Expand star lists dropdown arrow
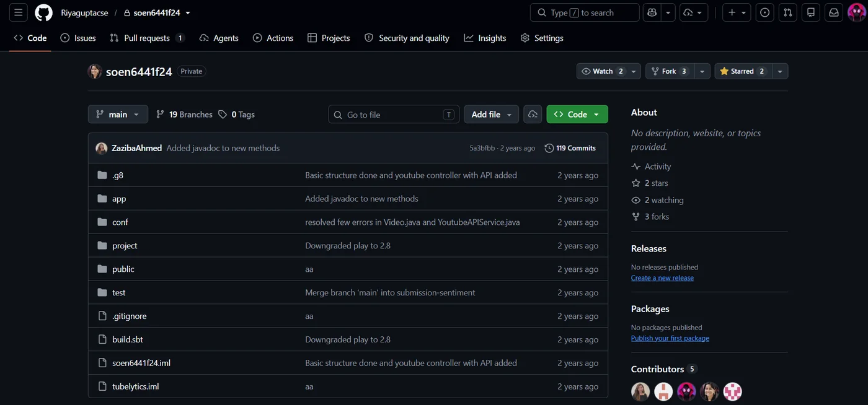Image resolution: width=868 pixels, height=405 pixels. click(780, 71)
